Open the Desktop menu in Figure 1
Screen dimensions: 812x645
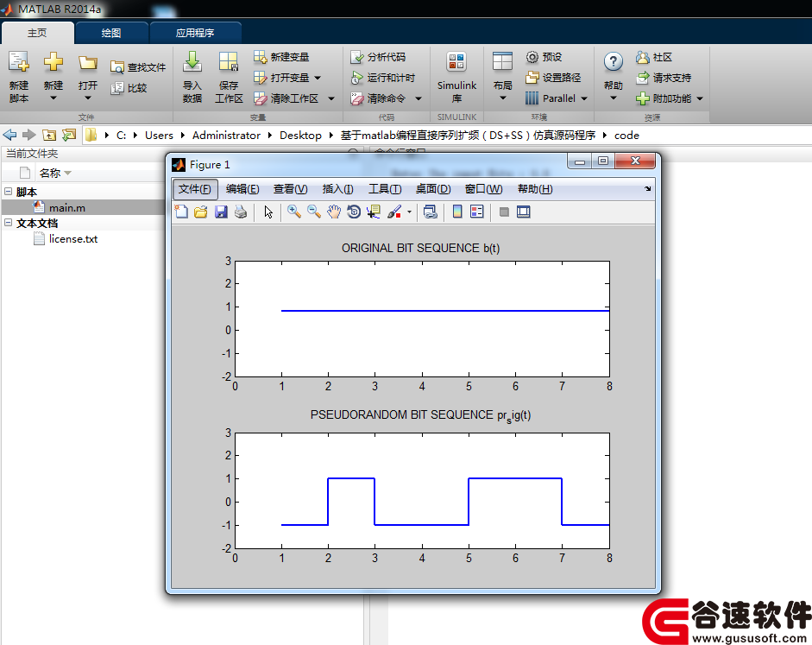433,189
